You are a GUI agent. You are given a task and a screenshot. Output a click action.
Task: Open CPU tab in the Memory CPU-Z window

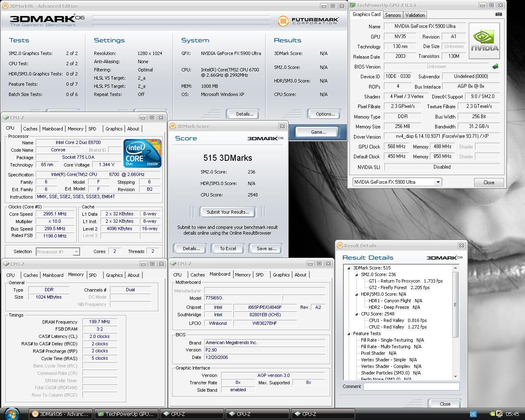[11, 275]
